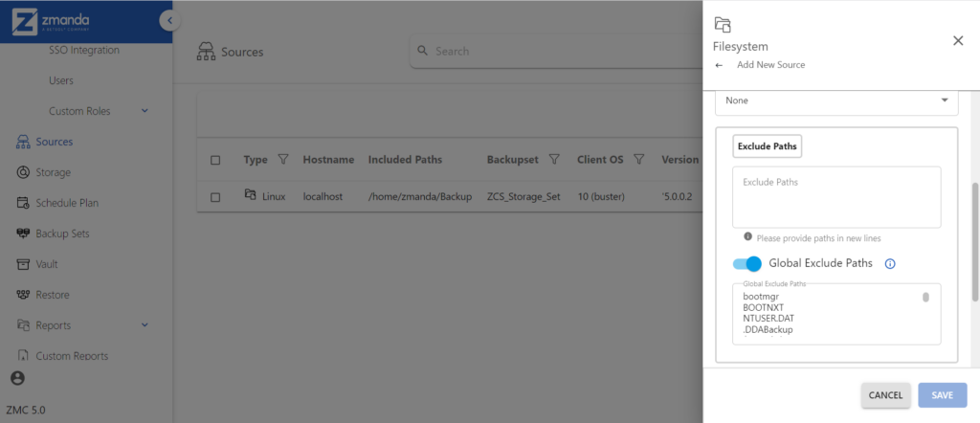
Task: Click the Filesystem panel vertical scrollbar
Action: click(974, 242)
